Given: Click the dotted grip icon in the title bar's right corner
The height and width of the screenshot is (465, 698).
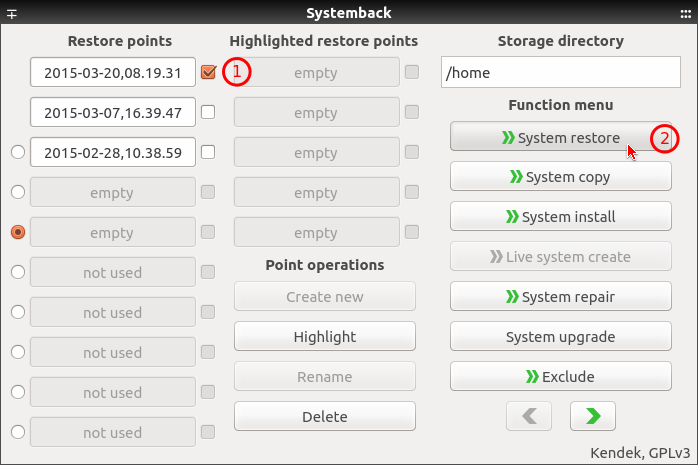Looking at the screenshot, I should (x=686, y=14).
